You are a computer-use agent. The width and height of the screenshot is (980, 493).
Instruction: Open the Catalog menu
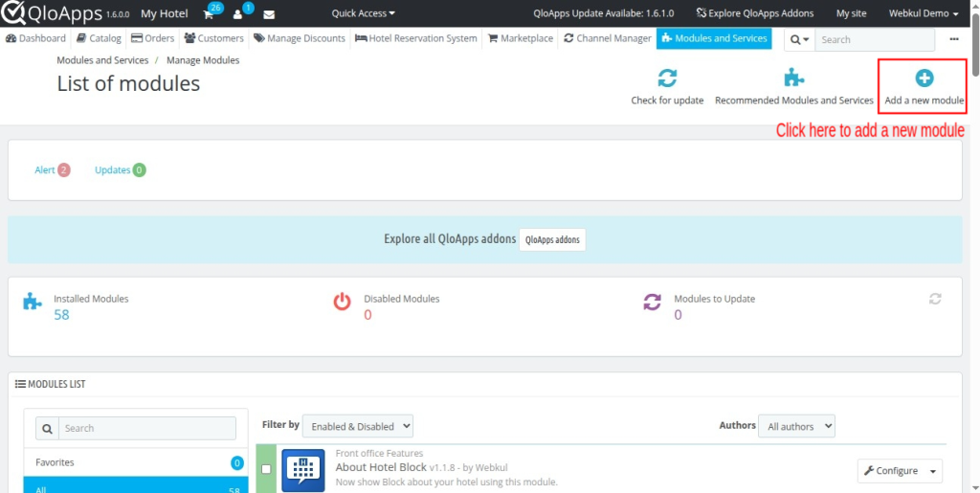(x=99, y=38)
